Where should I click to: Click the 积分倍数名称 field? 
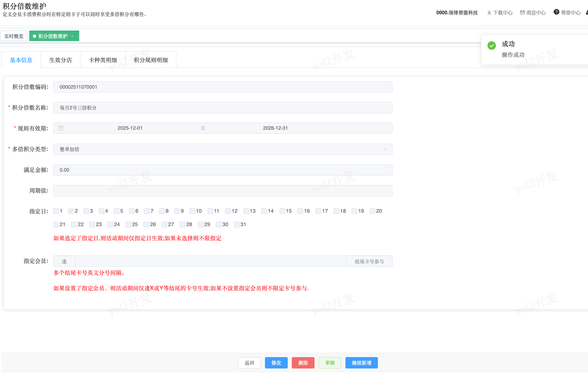(223, 108)
